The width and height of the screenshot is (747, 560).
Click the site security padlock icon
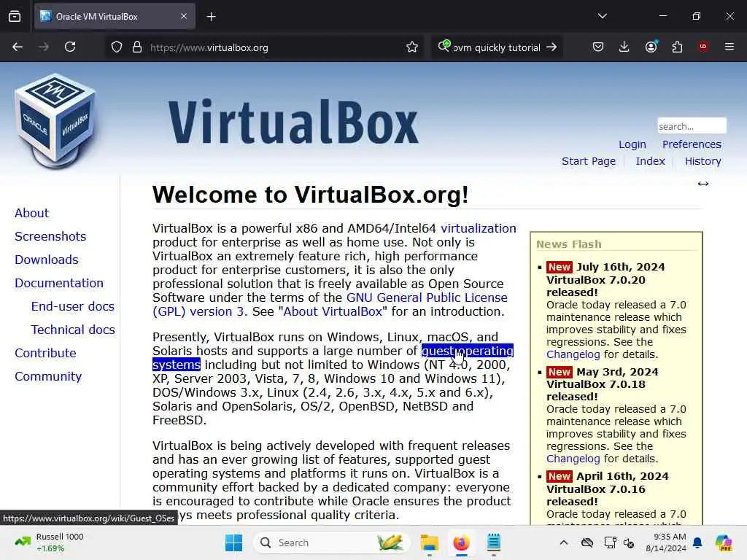pos(137,47)
